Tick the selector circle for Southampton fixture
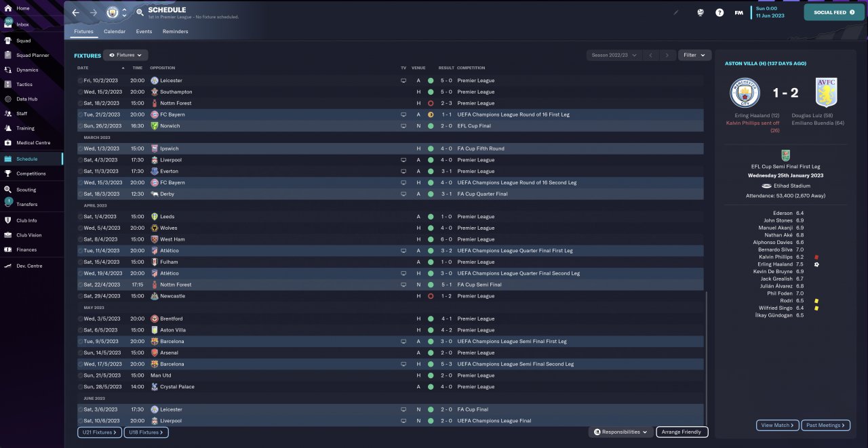Viewport: 868px width, 448px height. pyautogui.click(x=81, y=92)
